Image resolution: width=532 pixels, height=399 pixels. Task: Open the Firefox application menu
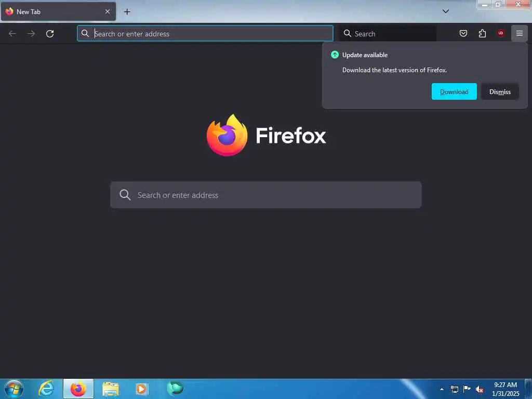pyautogui.click(x=520, y=33)
